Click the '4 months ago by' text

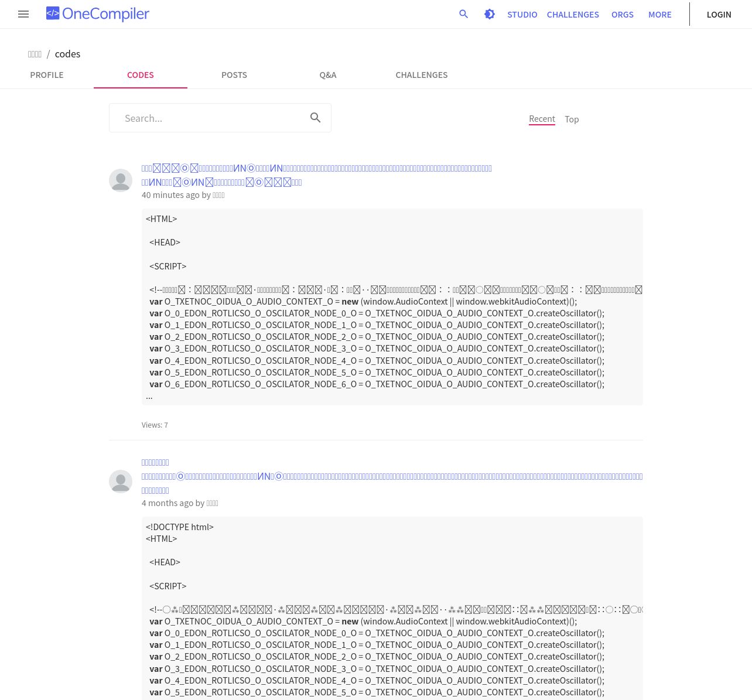[173, 503]
